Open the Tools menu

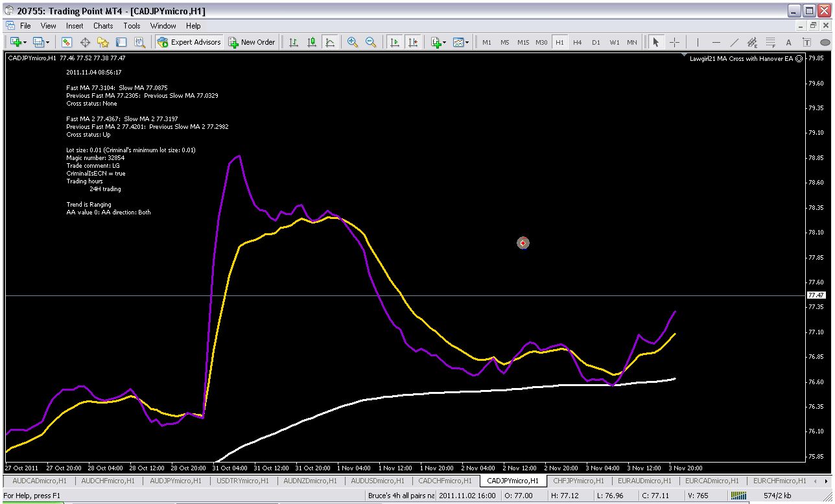(x=132, y=26)
